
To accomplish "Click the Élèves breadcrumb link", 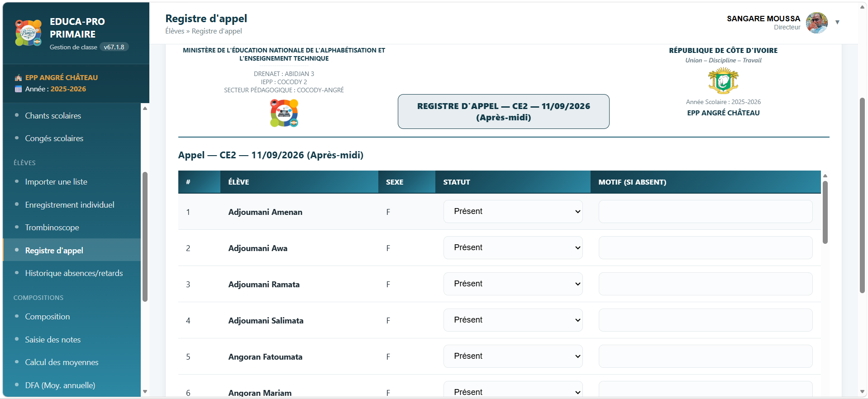I will click(175, 31).
